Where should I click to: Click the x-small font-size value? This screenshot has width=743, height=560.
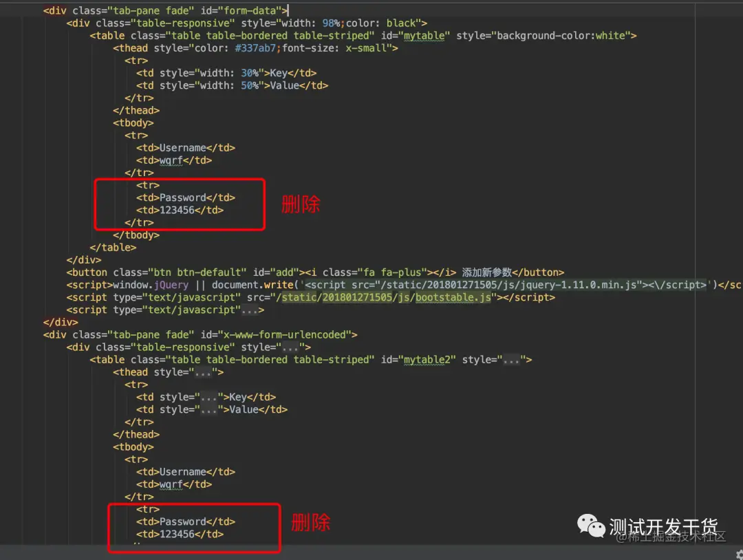366,48
